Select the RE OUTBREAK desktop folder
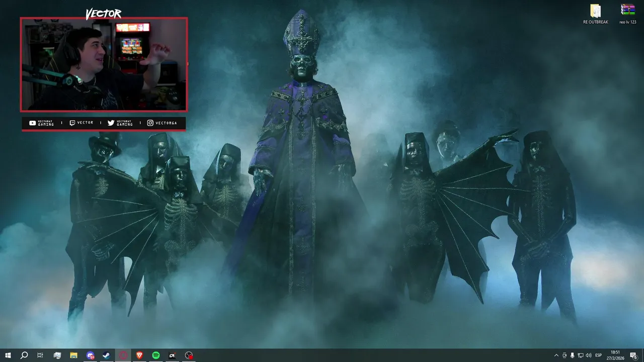The width and height of the screenshot is (644, 362). [596, 14]
